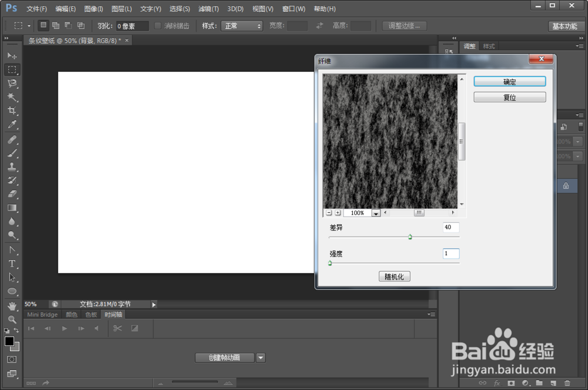Image resolution: width=588 pixels, height=390 pixels.
Task: Select the Gradient tool
Action: [12, 208]
